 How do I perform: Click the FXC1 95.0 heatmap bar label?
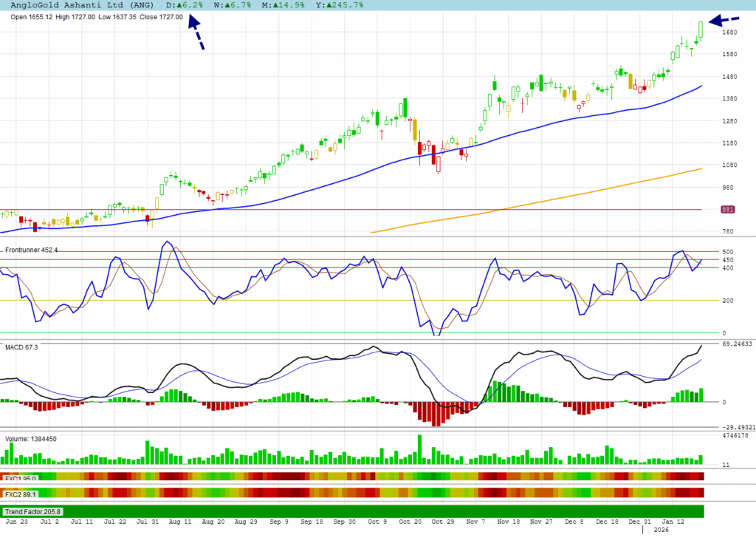19,478
